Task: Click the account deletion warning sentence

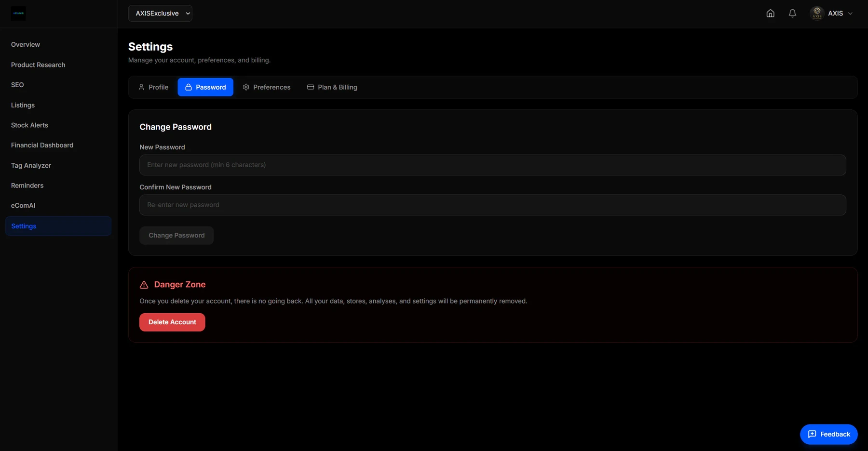Action: coord(333,301)
